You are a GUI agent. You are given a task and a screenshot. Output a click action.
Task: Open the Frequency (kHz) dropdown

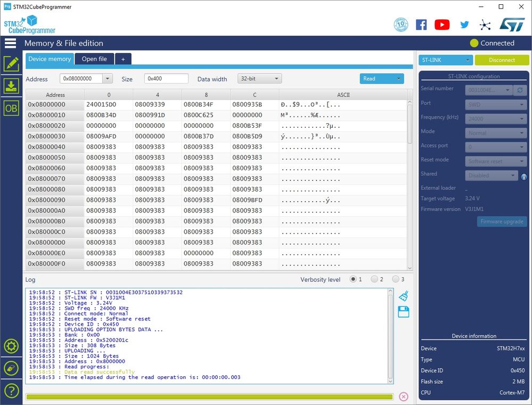496,119
